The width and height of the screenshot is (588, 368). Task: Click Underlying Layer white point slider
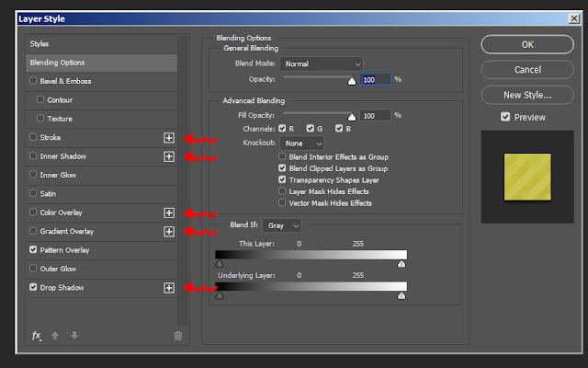401,296
